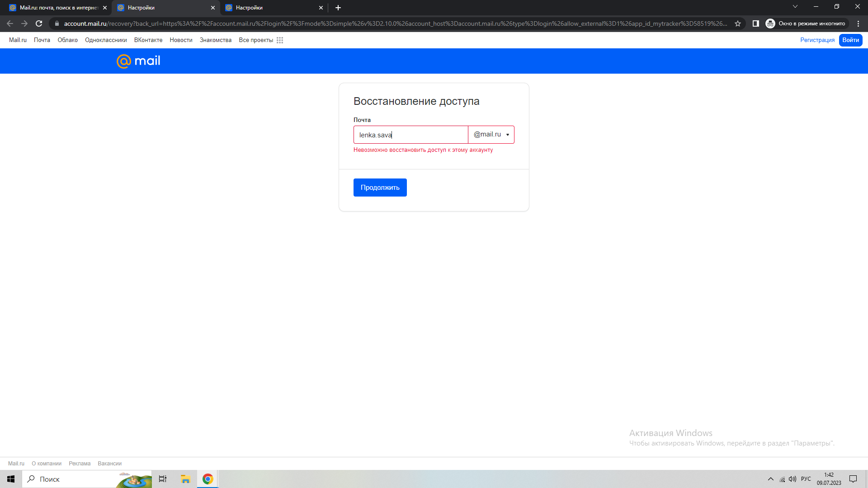Click the incognito mode indicator

(x=806, y=23)
